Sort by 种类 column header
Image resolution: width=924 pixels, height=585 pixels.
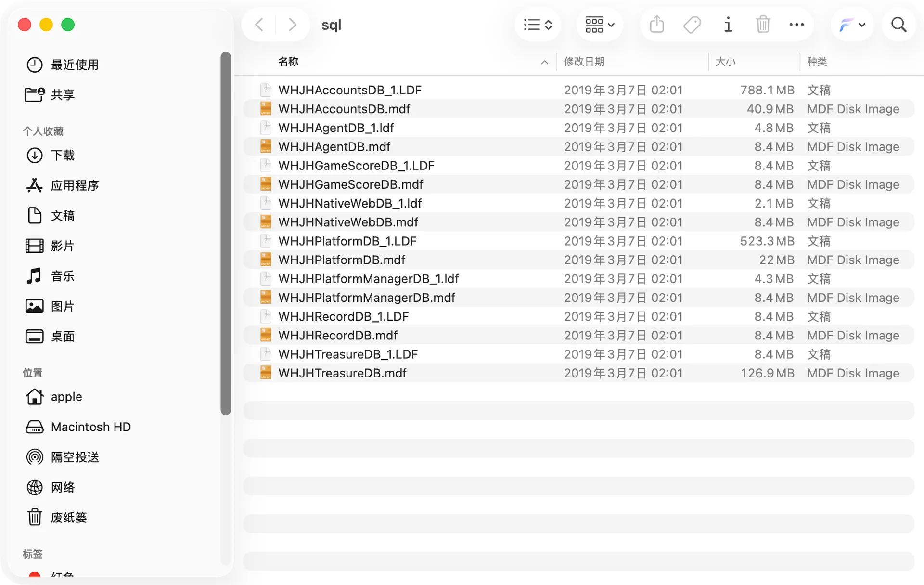point(817,62)
